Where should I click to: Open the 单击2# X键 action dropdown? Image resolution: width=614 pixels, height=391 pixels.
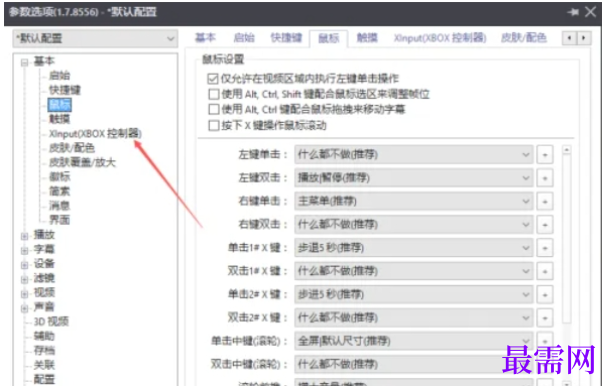414,294
